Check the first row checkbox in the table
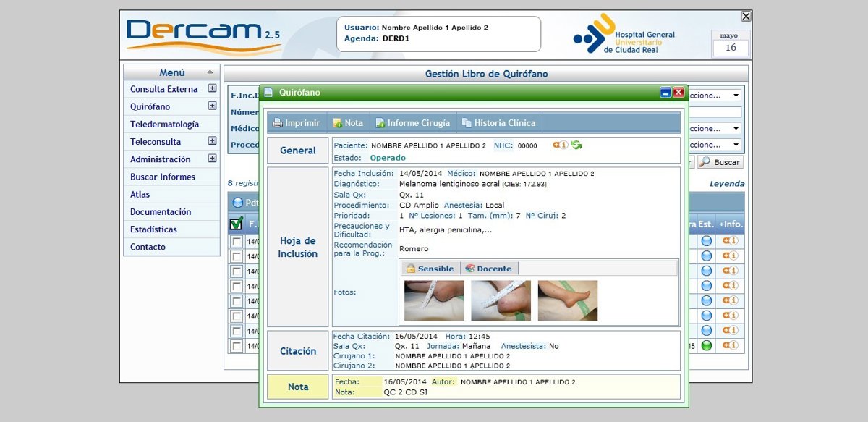868x422 pixels. tap(237, 242)
